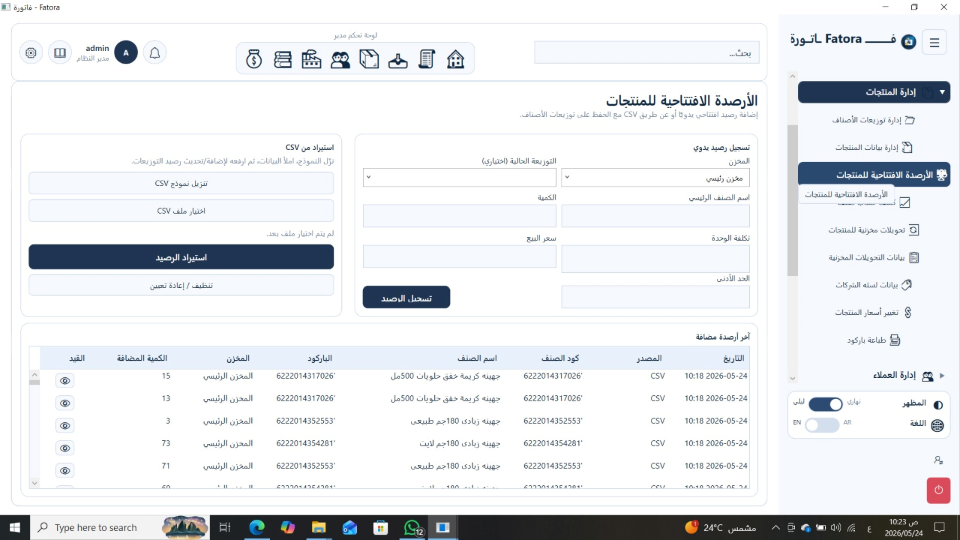Click اختيار ملف CSV button

click(181, 211)
